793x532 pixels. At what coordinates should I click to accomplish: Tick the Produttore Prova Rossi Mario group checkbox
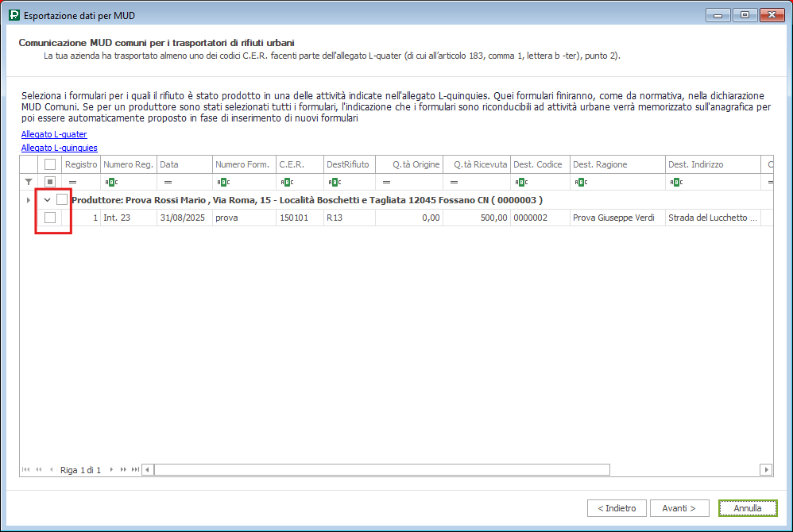(x=62, y=200)
